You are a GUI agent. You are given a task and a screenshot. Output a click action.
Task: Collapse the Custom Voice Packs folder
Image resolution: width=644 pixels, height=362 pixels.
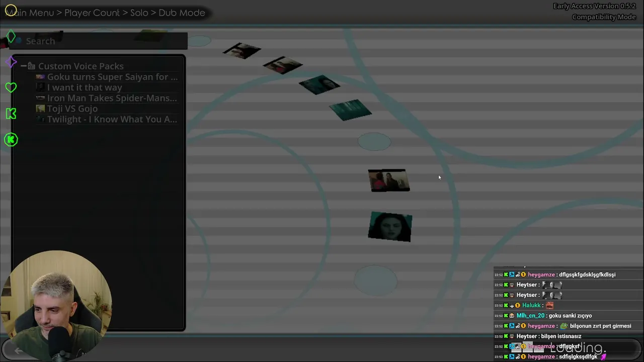[x=24, y=66]
